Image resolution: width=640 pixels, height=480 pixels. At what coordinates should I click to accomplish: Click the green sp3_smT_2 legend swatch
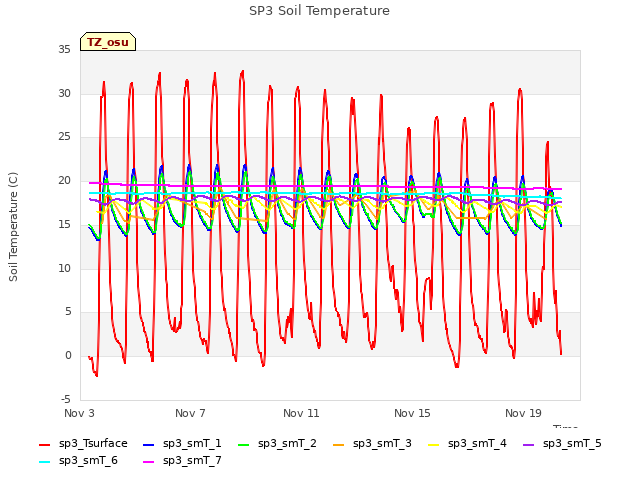coord(244,444)
